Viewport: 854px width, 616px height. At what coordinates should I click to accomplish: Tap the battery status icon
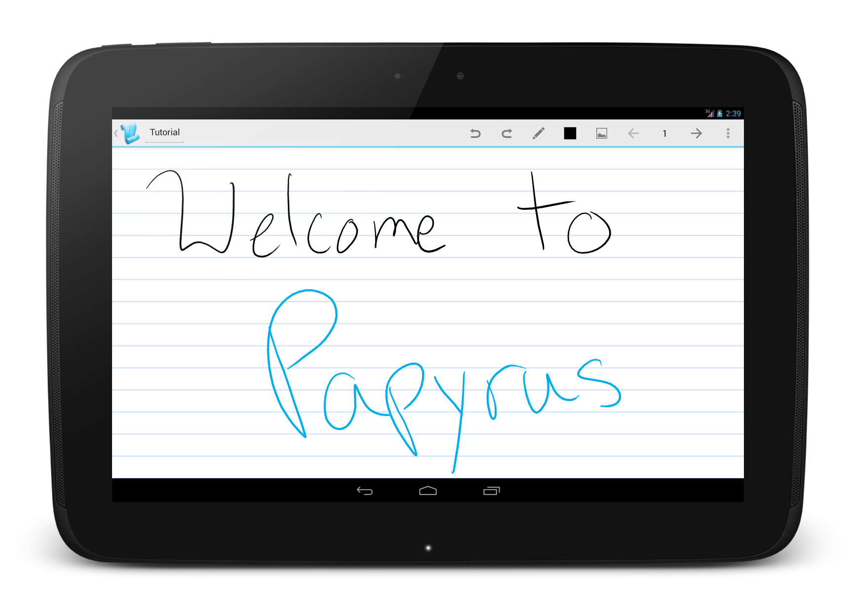720,114
